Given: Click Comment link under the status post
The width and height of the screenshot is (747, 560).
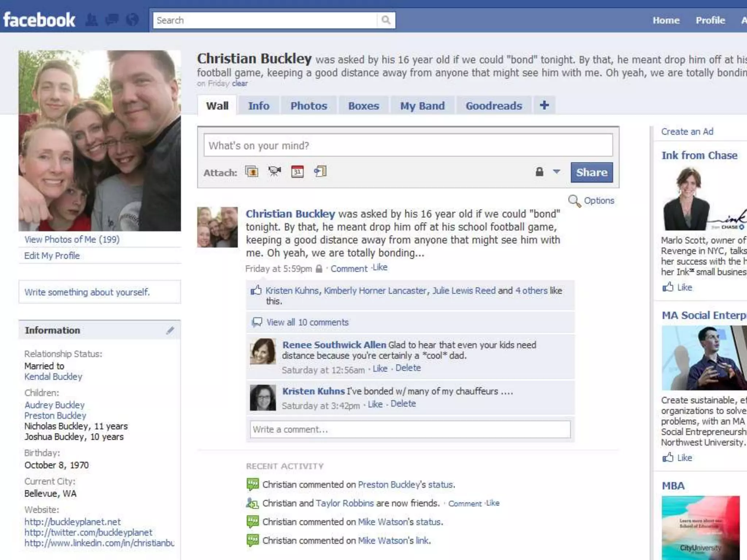Looking at the screenshot, I should [x=349, y=269].
